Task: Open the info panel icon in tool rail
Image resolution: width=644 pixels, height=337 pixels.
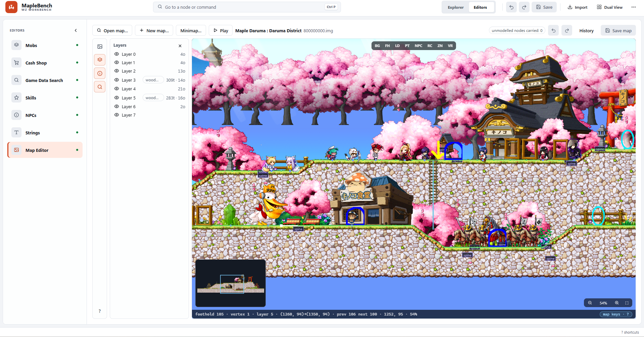Action: [x=100, y=73]
